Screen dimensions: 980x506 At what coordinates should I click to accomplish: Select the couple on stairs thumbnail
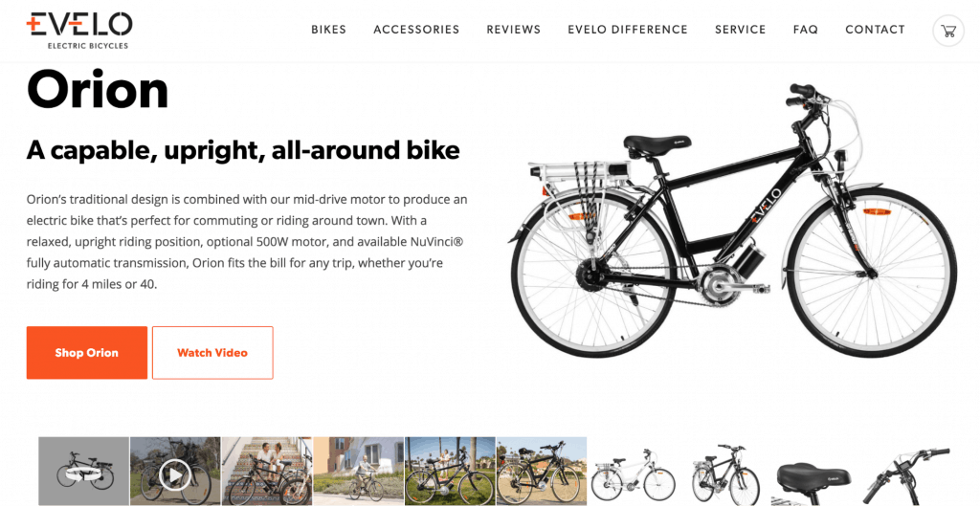(x=267, y=471)
